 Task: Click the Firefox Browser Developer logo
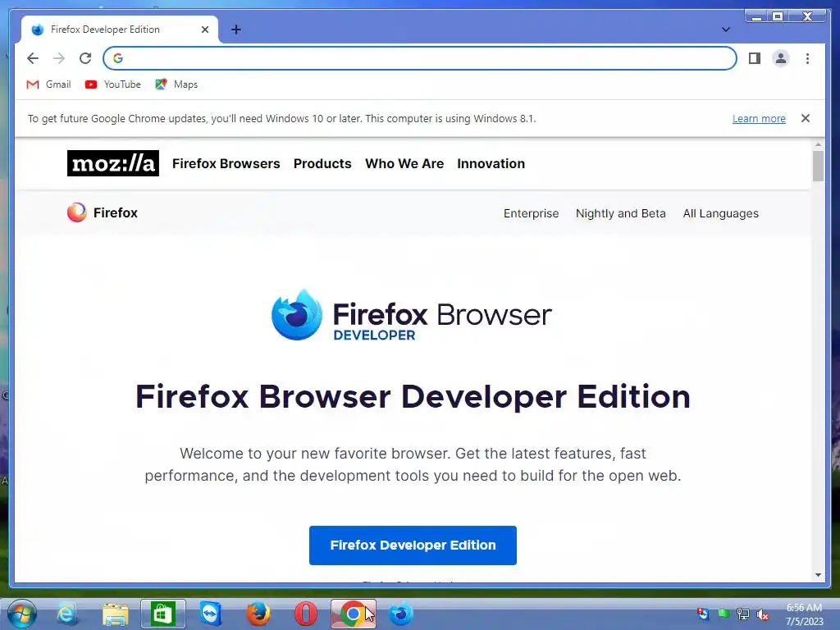click(412, 315)
